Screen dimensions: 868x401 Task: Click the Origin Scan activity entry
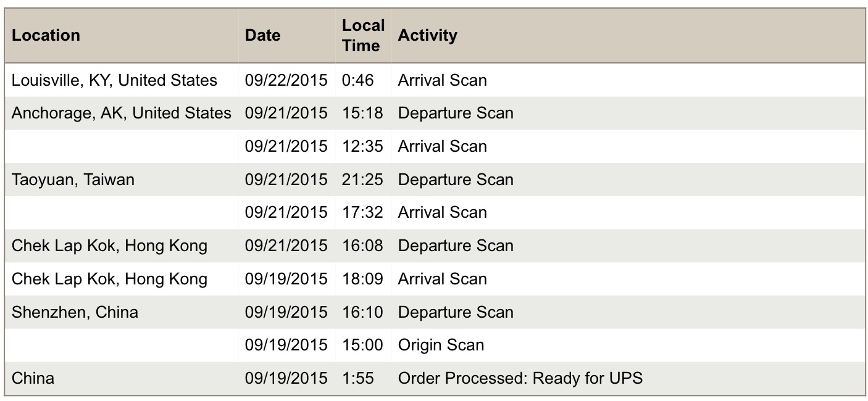(x=441, y=345)
